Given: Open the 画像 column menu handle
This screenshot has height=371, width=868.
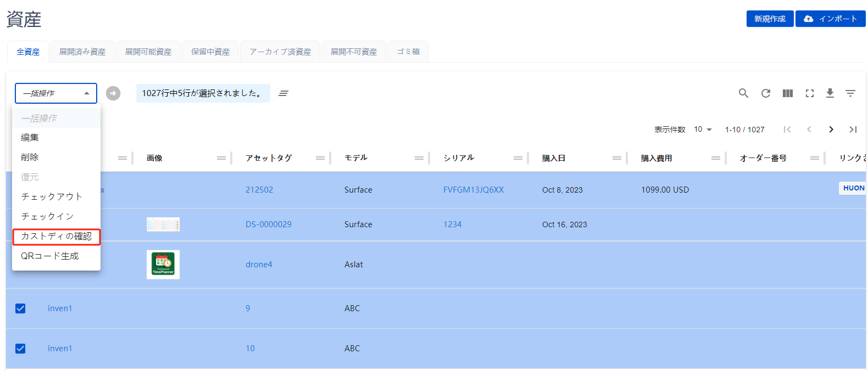Looking at the screenshot, I should (221, 158).
